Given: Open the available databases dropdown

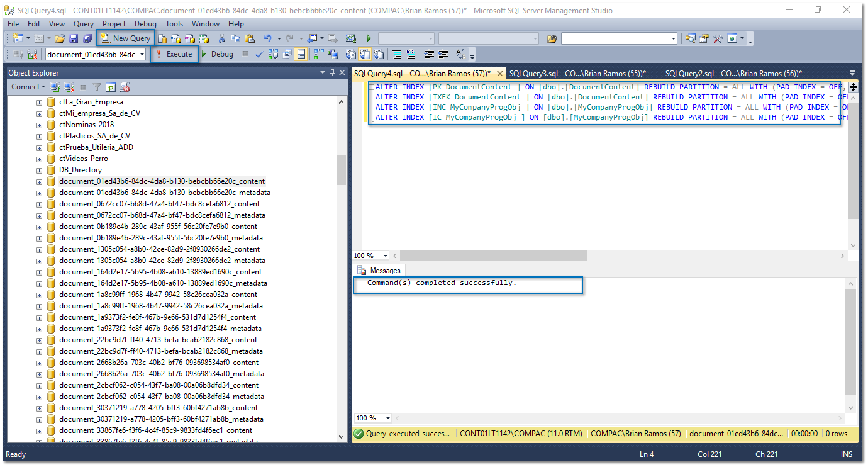Looking at the screenshot, I should [x=142, y=55].
